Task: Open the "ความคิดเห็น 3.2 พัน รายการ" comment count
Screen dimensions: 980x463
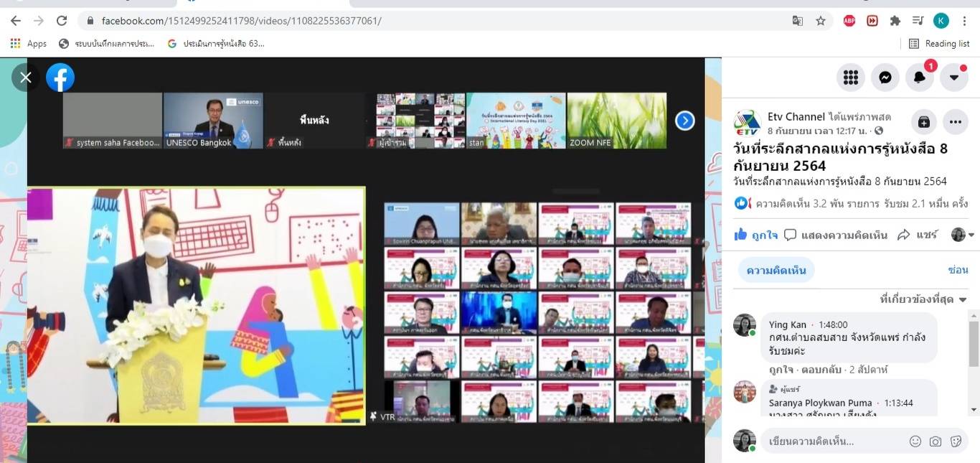Action: point(818,203)
